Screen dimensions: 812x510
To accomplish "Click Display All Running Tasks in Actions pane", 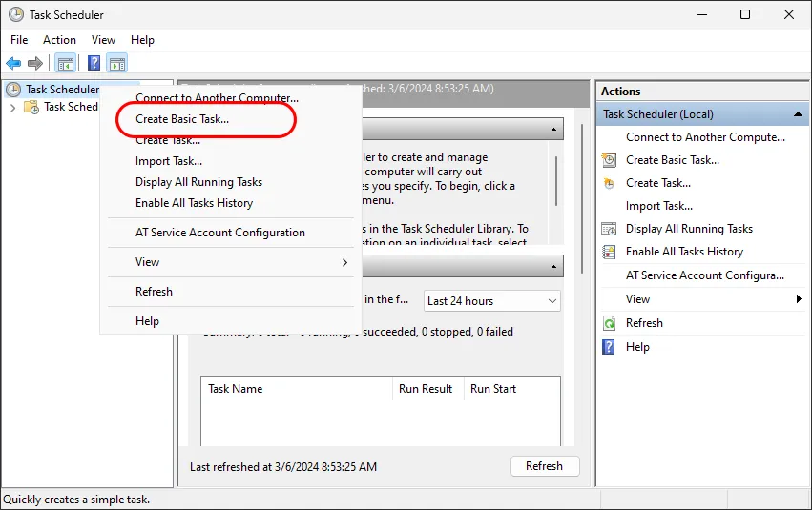I will click(689, 229).
